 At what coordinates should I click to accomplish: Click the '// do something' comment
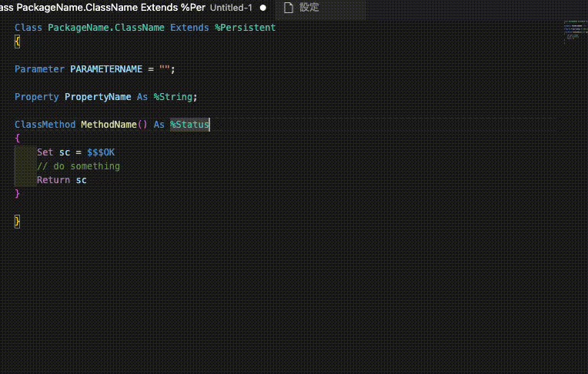point(78,166)
